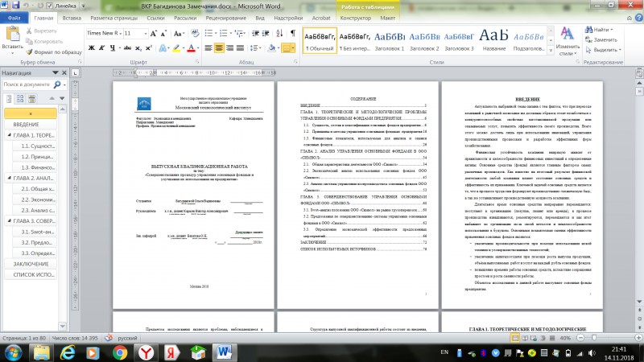The width and height of the screenshot is (644, 362).
Task: Click the Paste (Вставить) button
Action: [12, 40]
